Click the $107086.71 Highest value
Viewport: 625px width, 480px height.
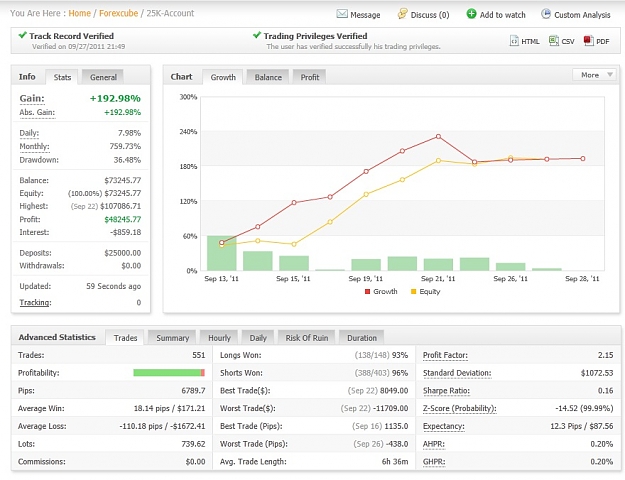(120, 206)
